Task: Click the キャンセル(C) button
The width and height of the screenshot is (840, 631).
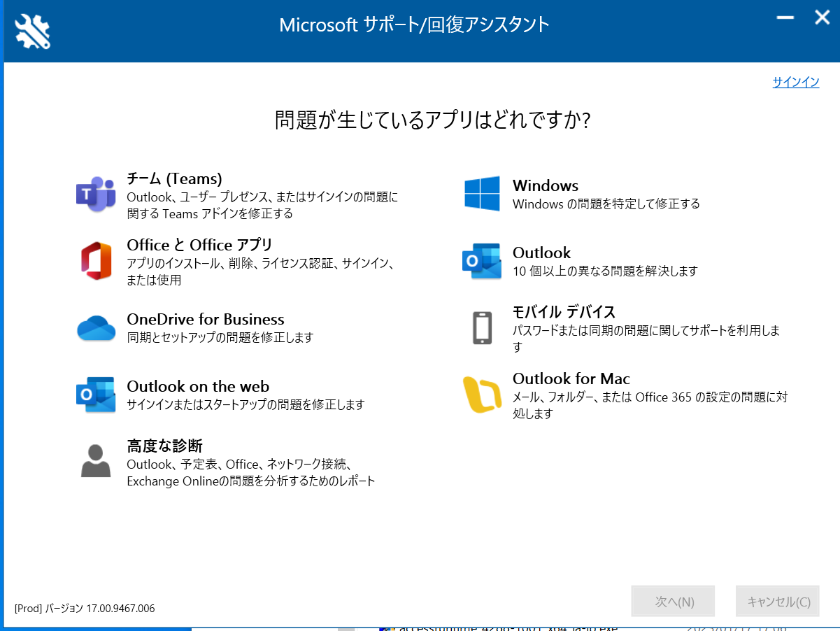Action: (x=778, y=601)
